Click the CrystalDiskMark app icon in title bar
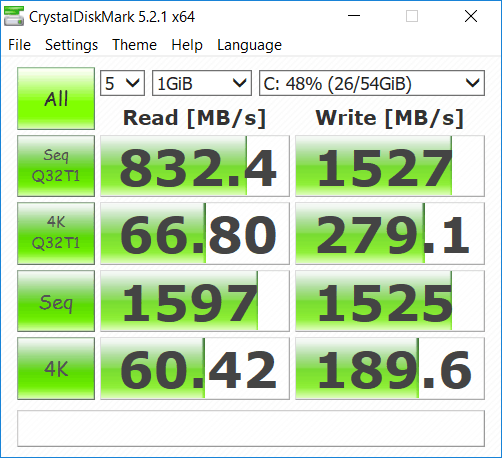This screenshot has width=502, height=458. 14,16
